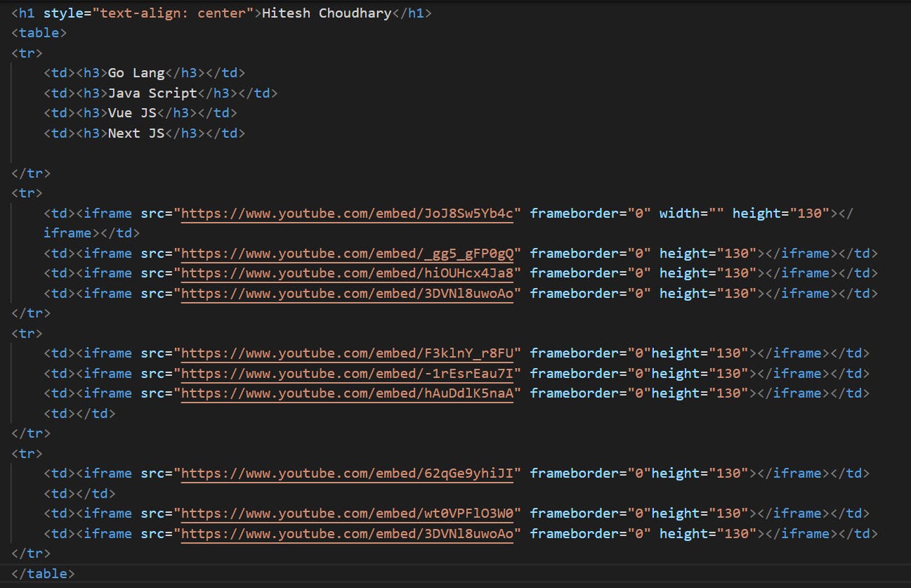The width and height of the screenshot is (911, 588).
Task: Click the closing </table> tag
Action: [43, 573]
